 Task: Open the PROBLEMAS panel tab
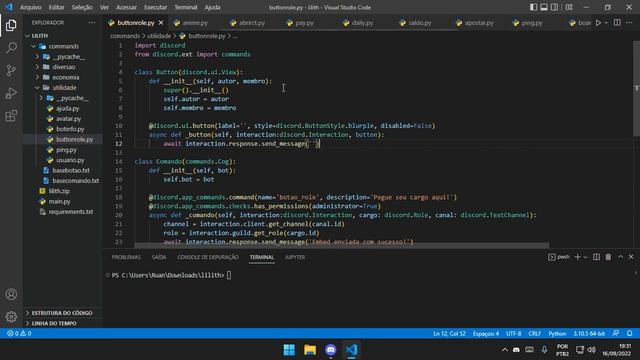tap(126, 257)
